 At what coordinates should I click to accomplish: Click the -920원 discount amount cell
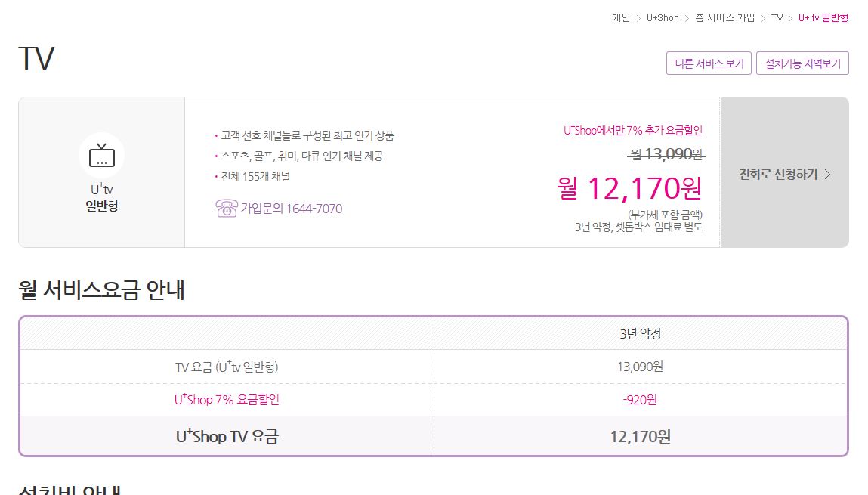click(x=640, y=400)
